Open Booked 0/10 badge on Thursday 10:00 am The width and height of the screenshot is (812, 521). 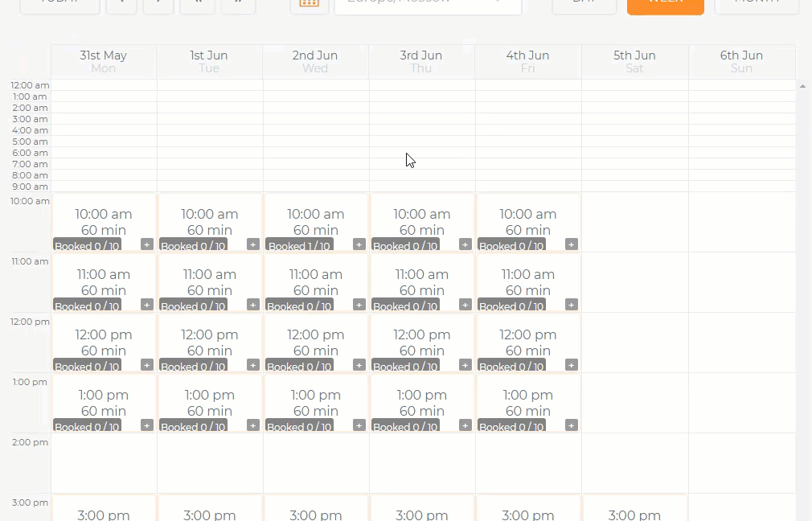point(405,245)
